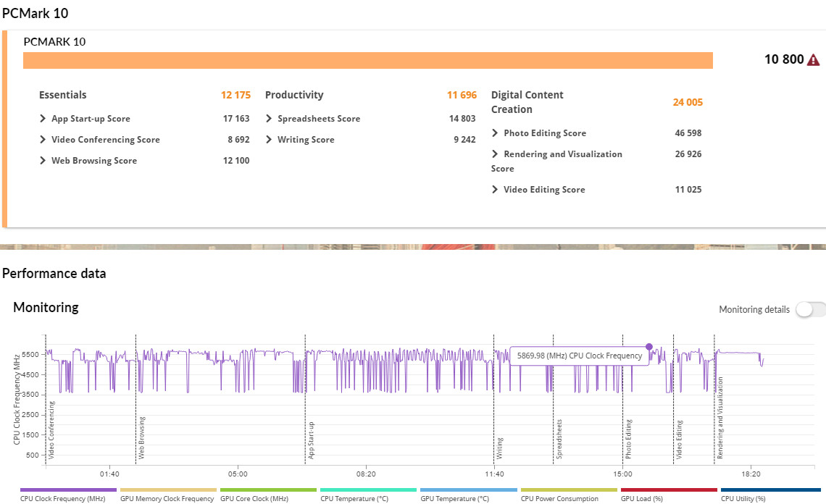The image size is (826, 504).
Task: Expand the App Start-up Score row
Action: [x=43, y=119]
